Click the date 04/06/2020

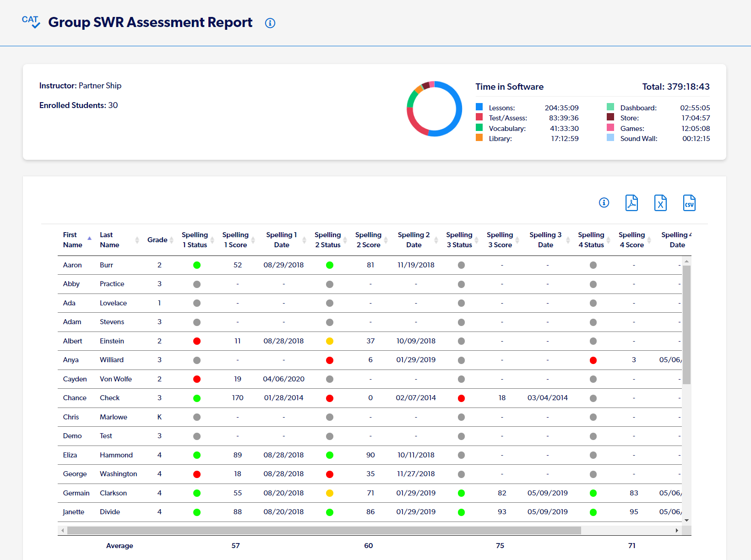pos(283,379)
